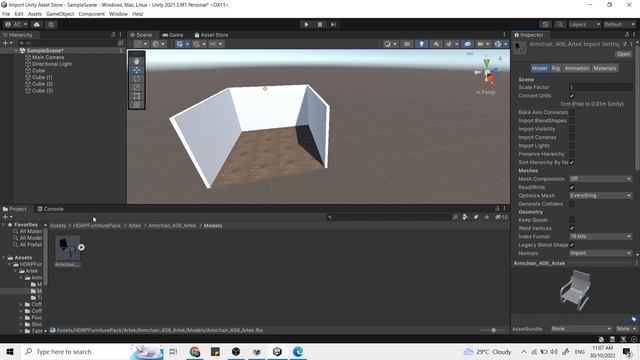Open the Assets menu

(35, 14)
